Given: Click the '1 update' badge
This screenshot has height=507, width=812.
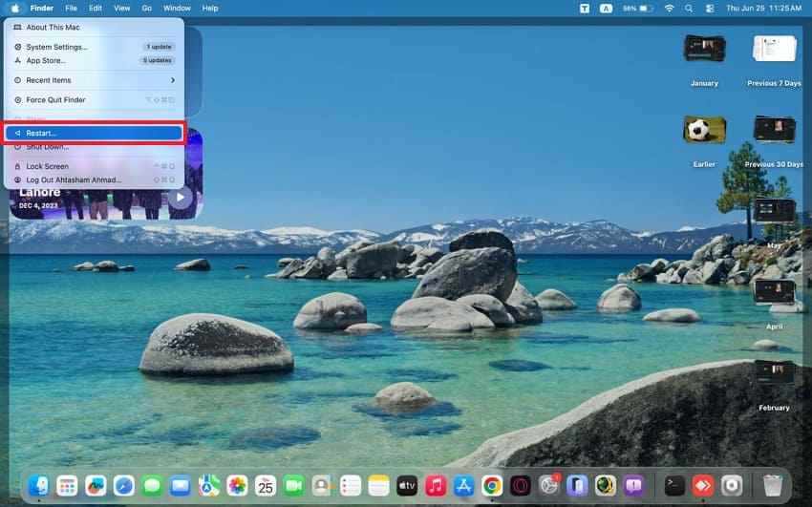Looking at the screenshot, I should tap(159, 47).
